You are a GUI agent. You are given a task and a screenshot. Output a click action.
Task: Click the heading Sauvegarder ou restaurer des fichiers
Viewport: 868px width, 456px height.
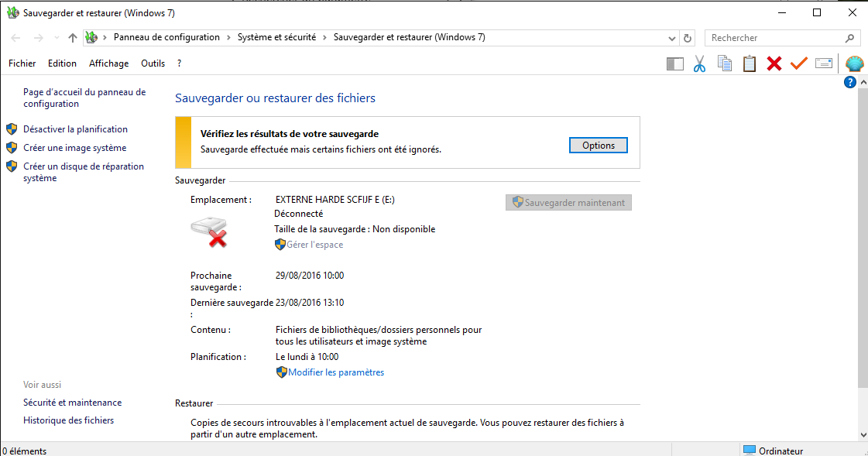tap(275, 98)
